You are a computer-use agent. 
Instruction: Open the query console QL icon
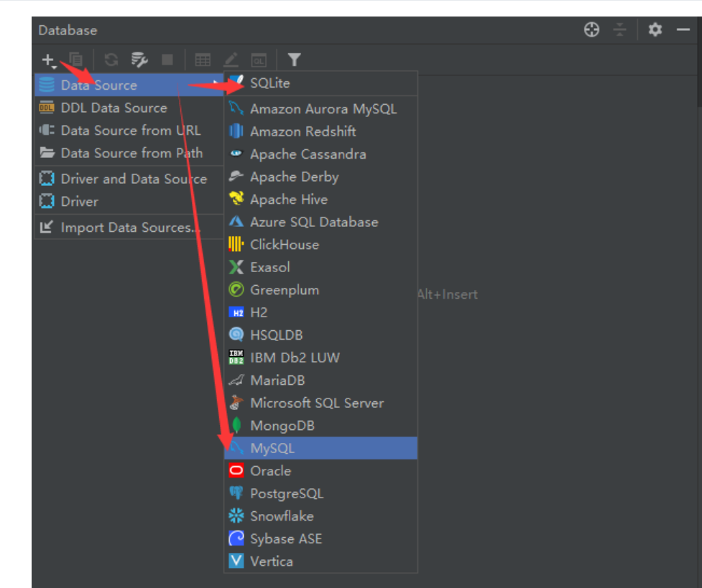[x=259, y=60]
